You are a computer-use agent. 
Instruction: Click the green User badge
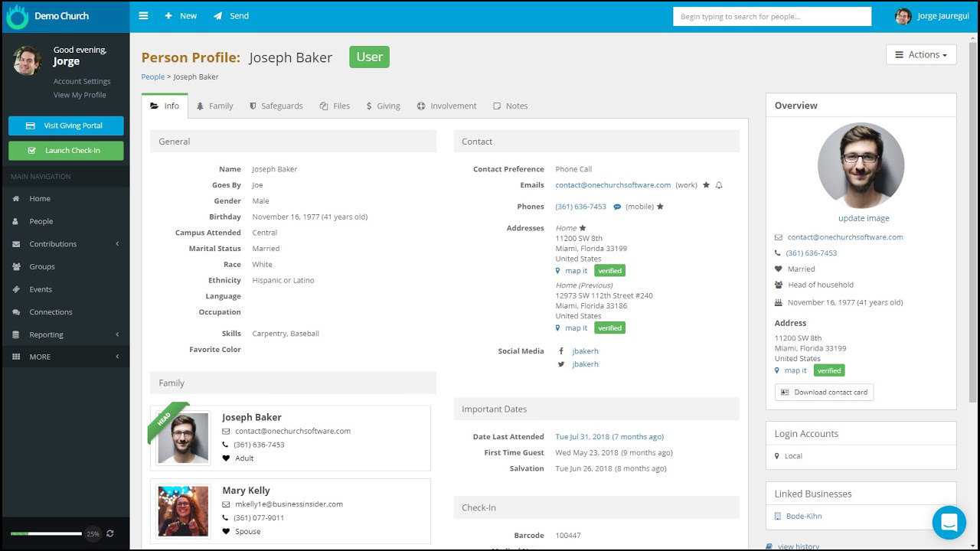coord(369,57)
